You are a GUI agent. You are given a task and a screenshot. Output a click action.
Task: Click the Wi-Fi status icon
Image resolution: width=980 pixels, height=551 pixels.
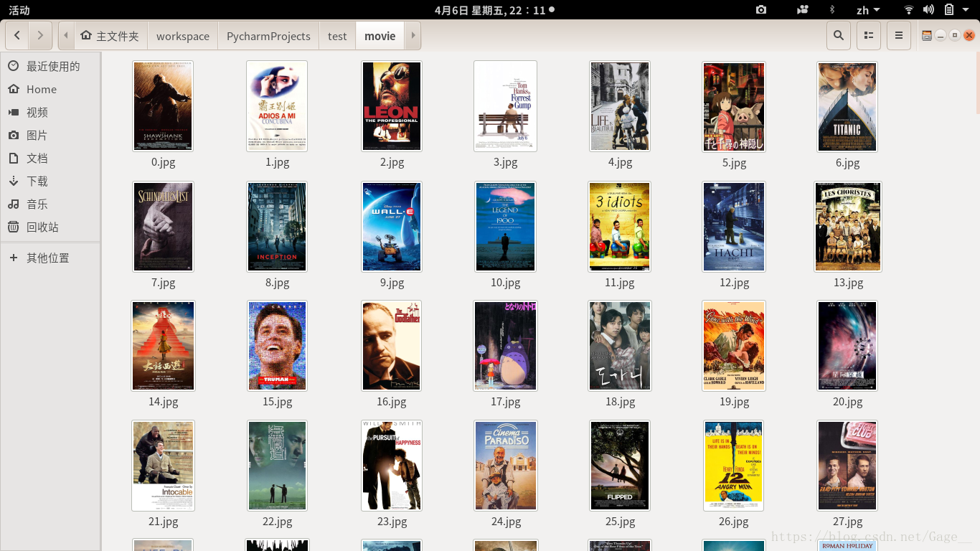(909, 10)
